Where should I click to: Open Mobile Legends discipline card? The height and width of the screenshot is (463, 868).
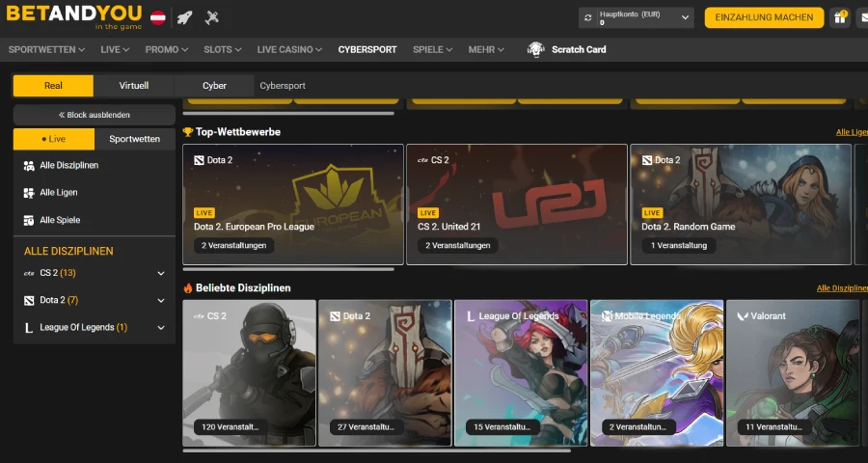(657, 373)
